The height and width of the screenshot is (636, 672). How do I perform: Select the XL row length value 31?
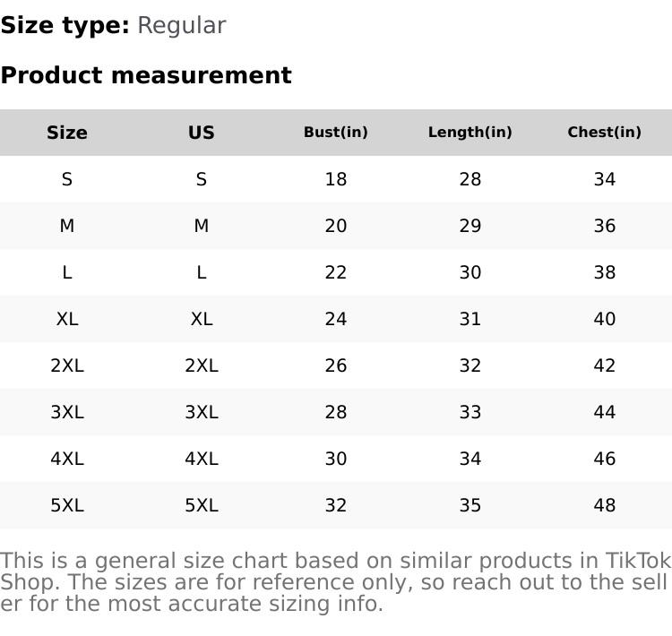tap(470, 319)
